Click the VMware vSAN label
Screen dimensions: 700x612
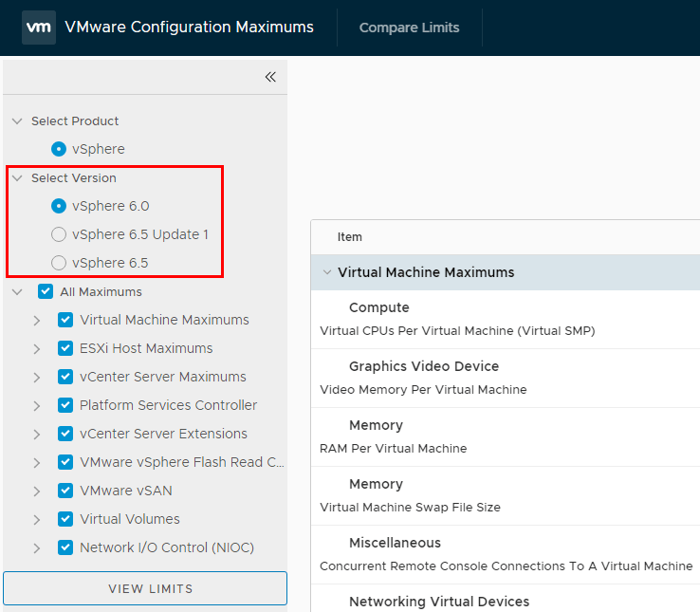pyautogui.click(x=126, y=491)
